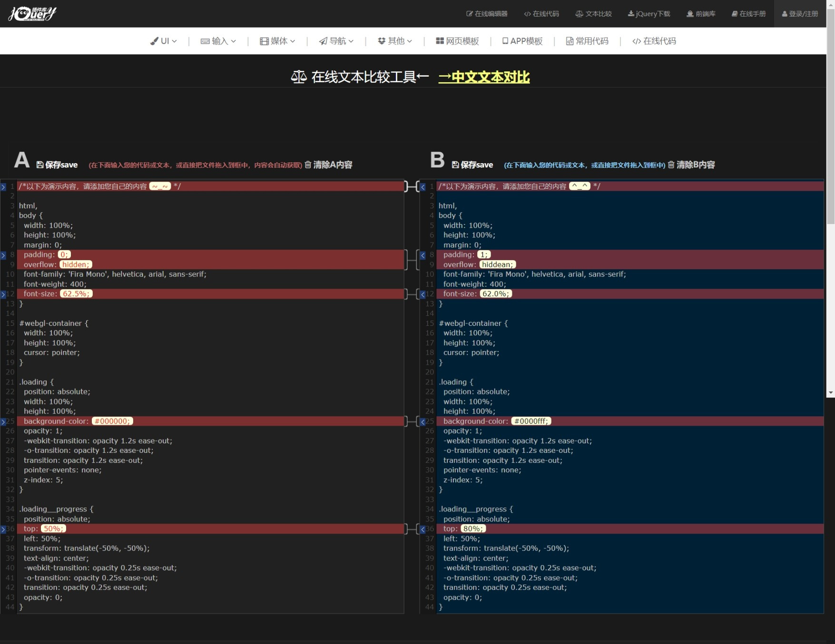Click the page scrollbar down arrow
This screenshot has width=835, height=644.
pyautogui.click(x=831, y=393)
